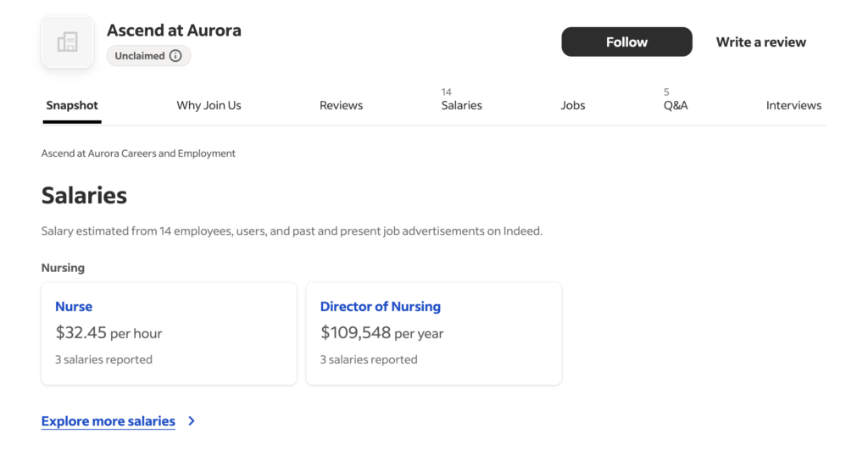868x456 pixels.
Task: Click the Follow button
Action: click(x=626, y=42)
